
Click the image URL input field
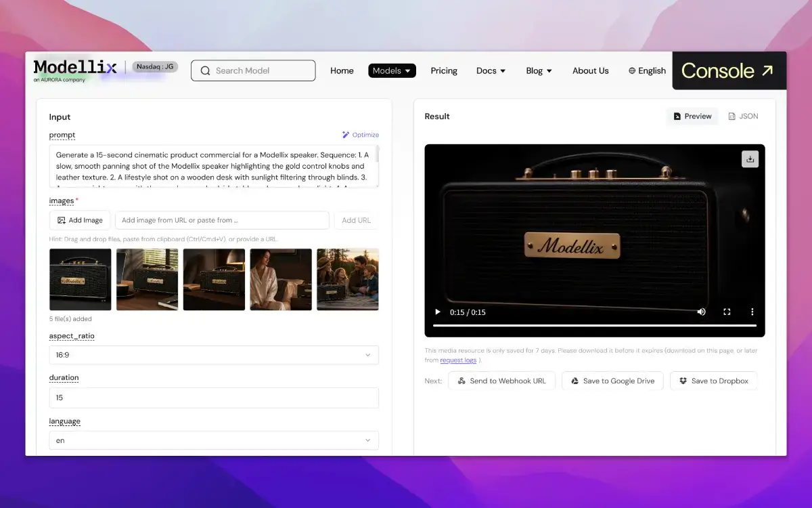tap(222, 220)
